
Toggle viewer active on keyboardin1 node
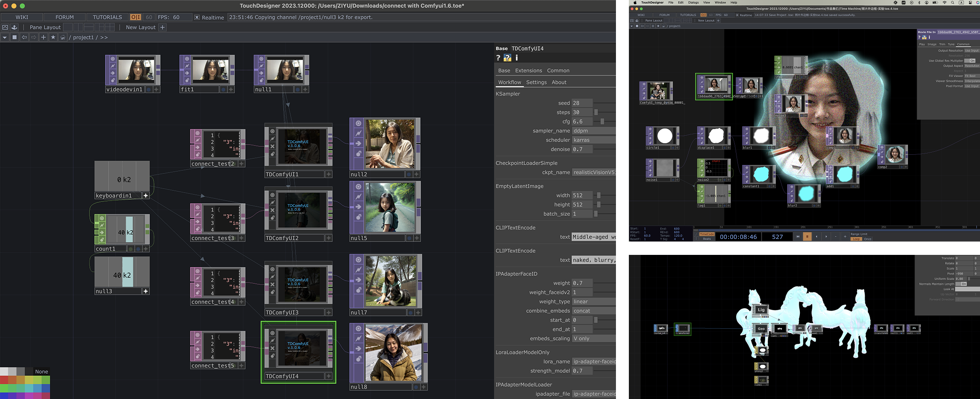(146, 196)
